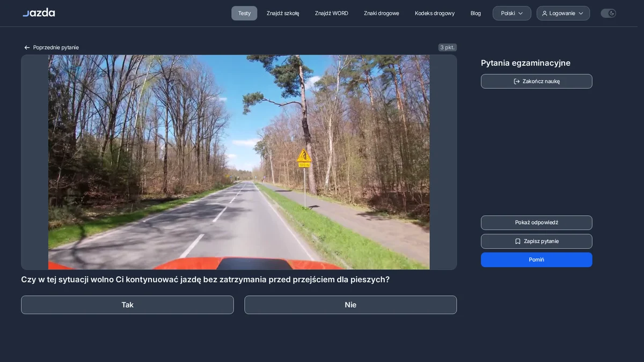This screenshot has width=644, height=362.
Task: Select the Tak answer
Action: click(127, 305)
